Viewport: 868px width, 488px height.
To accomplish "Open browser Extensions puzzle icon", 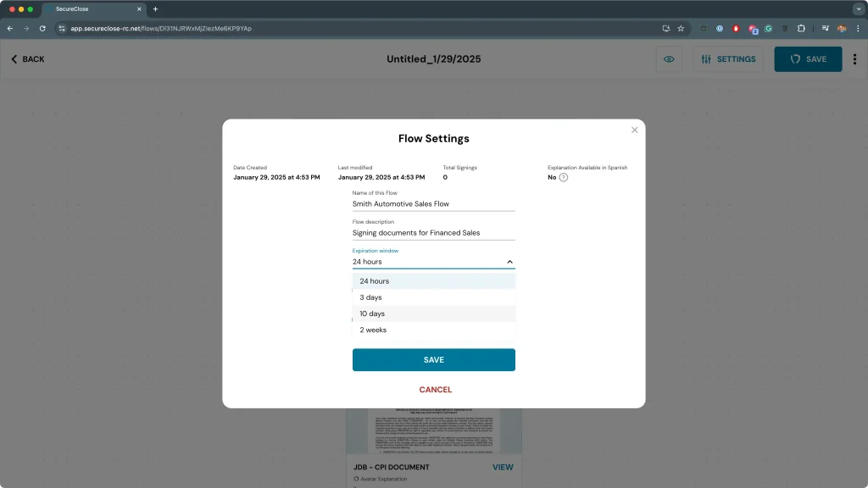I will pos(801,28).
